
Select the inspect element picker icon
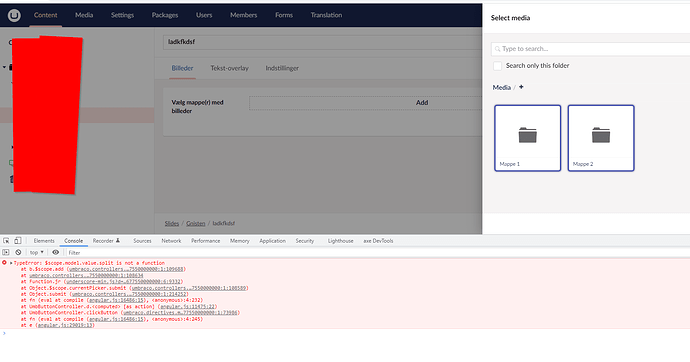[6, 241]
